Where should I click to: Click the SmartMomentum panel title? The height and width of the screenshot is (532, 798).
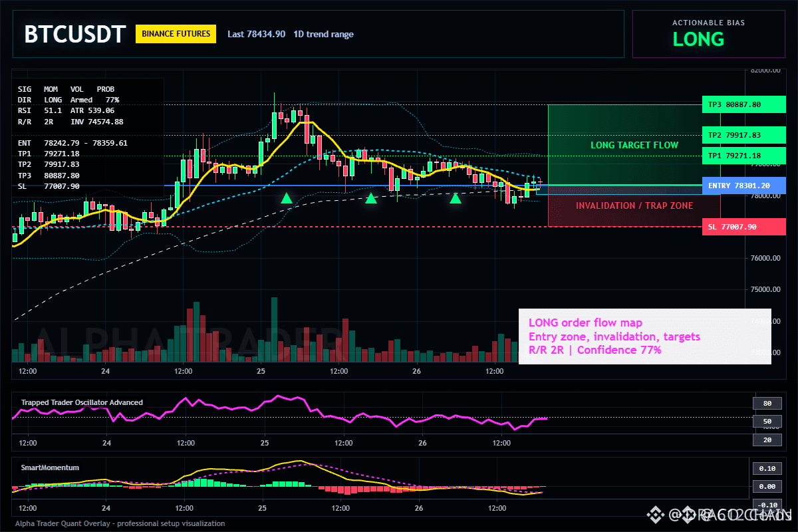pos(50,467)
